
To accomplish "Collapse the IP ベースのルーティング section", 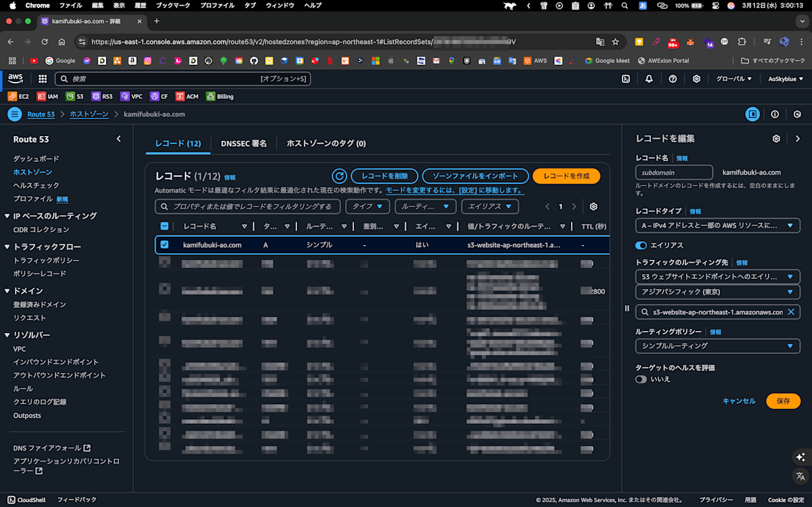I will point(7,217).
